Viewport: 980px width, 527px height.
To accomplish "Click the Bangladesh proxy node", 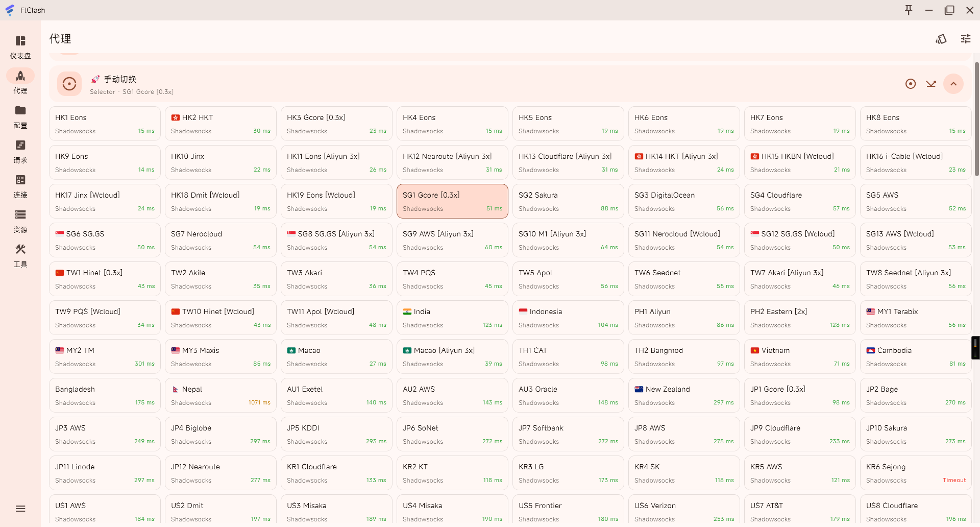I will [x=105, y=395].
